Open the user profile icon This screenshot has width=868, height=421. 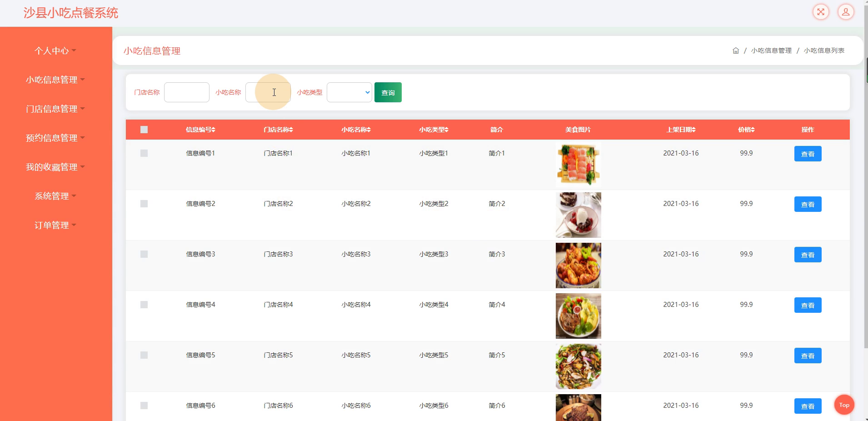tap(846, 12)
